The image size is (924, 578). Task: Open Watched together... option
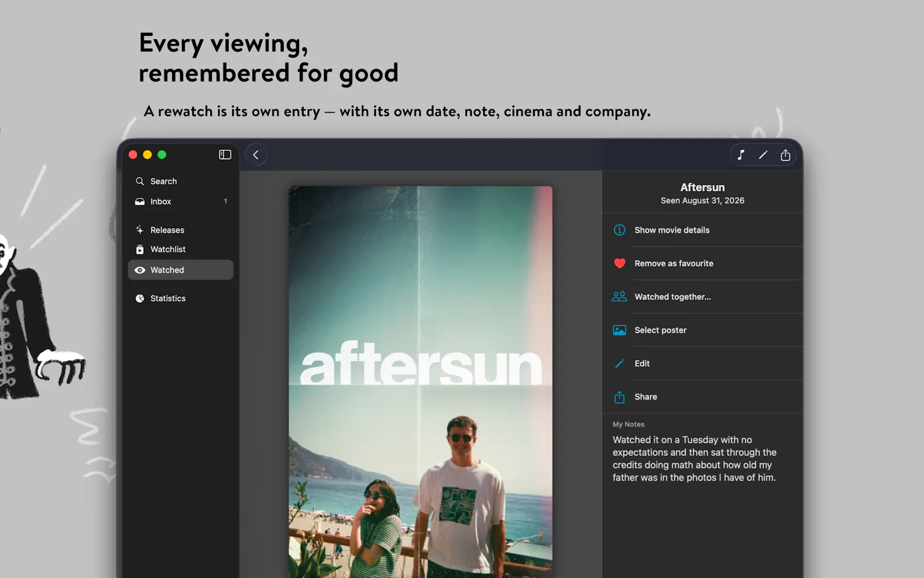[x=703, y=297]
